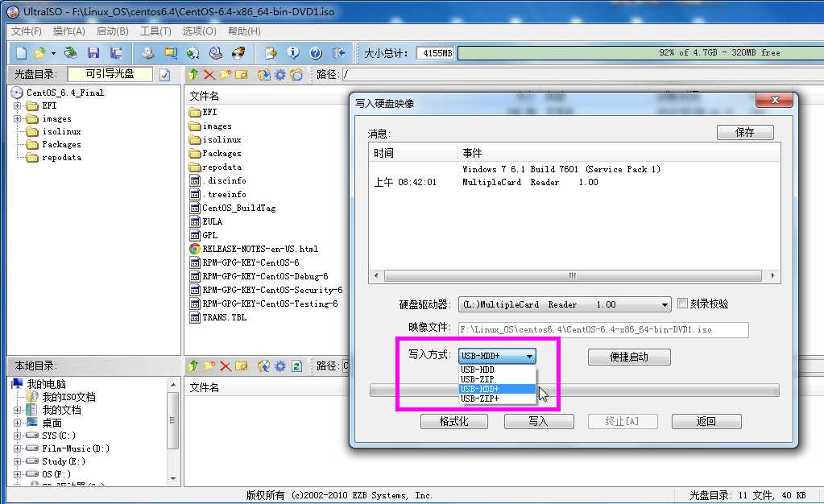
Task: Open the dropdown arrow next to Open icon
Action: (x=53, y=53)
